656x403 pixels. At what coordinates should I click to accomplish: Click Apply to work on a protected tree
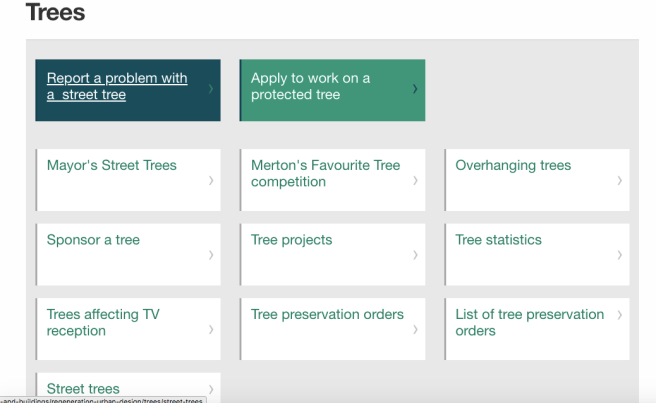[x=310, y=87]
